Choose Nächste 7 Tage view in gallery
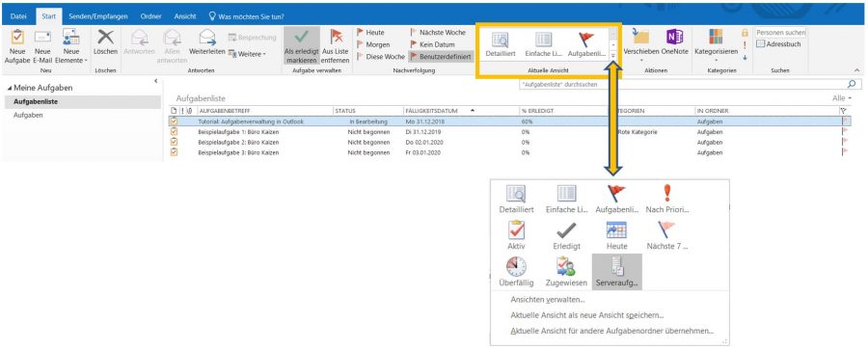This screenshot has height=349, width=868. (667, 235)
